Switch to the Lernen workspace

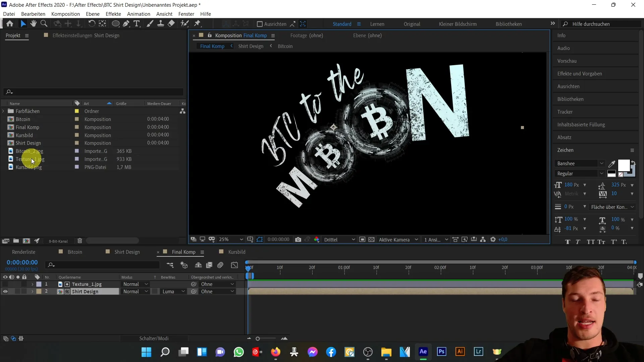pos(377,24)
